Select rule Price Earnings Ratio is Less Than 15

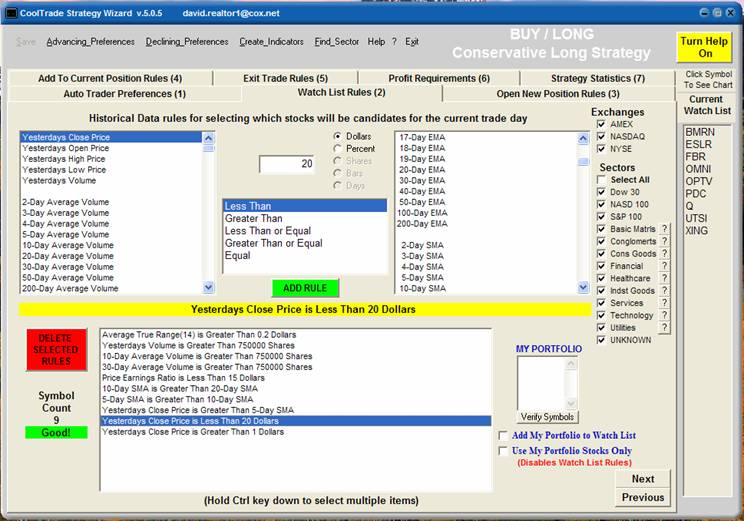[296, 378]
